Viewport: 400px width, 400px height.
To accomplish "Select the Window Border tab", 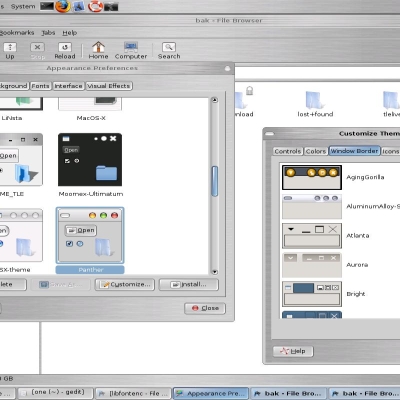I will pyautogui.click(x=355, y=151).
